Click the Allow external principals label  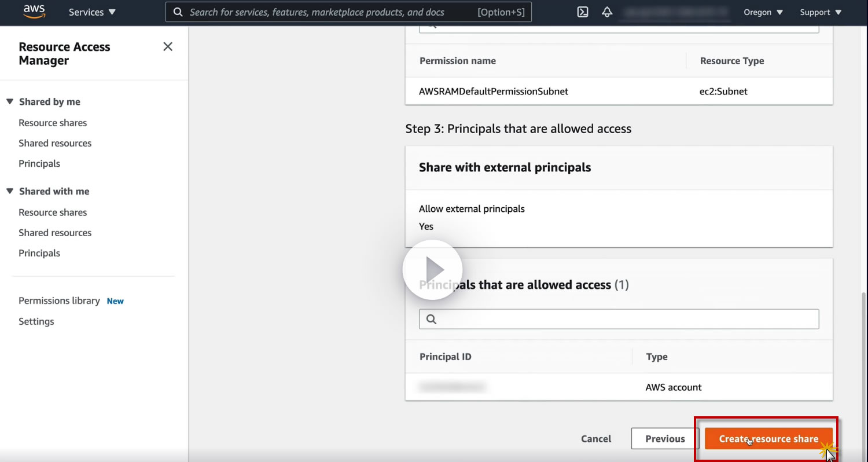pyautogui.click(x=472, y=209)
